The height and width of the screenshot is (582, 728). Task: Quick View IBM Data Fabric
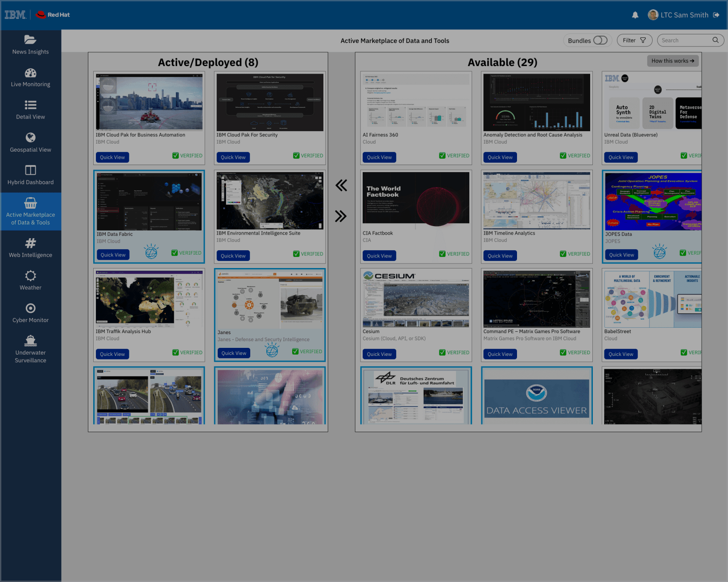113,255
